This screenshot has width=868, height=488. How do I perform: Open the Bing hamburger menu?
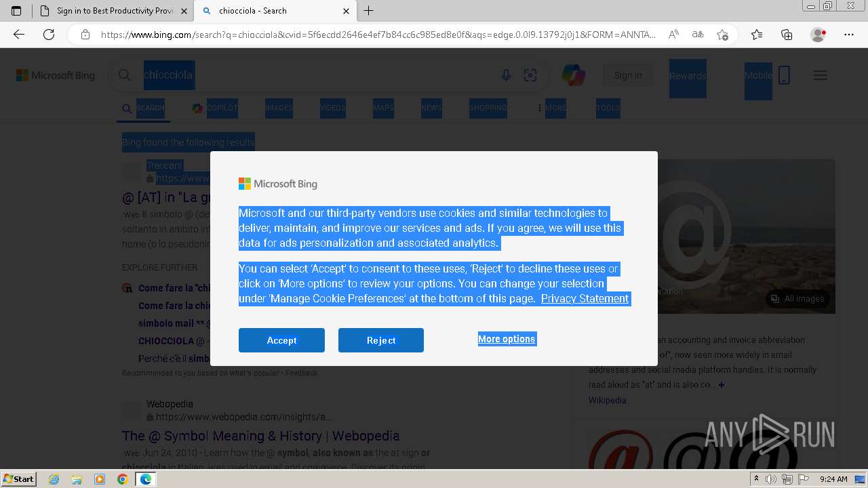821,75
